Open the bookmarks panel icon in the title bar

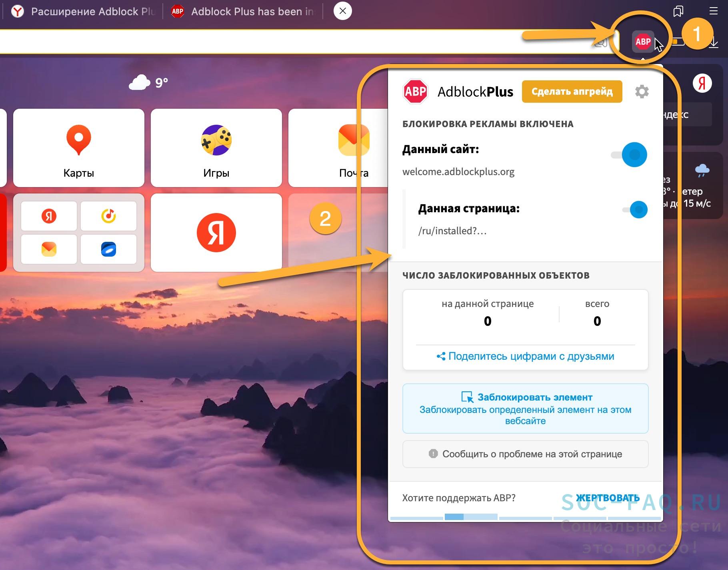[x=678, y=11]
